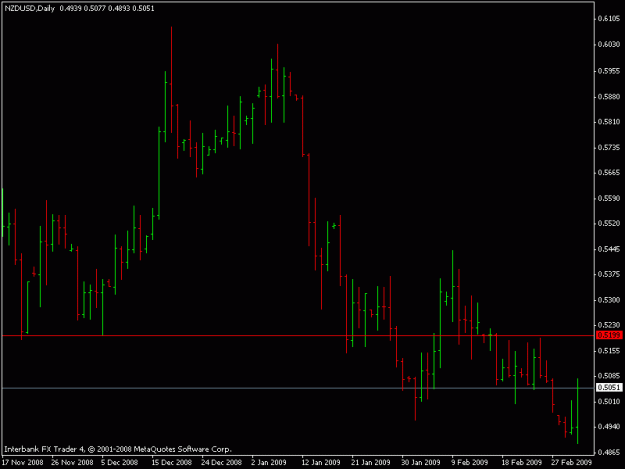Click the 0.6030 price axis value
The width and height of the screenshot is (625, 469).
[x=609, y=44]
